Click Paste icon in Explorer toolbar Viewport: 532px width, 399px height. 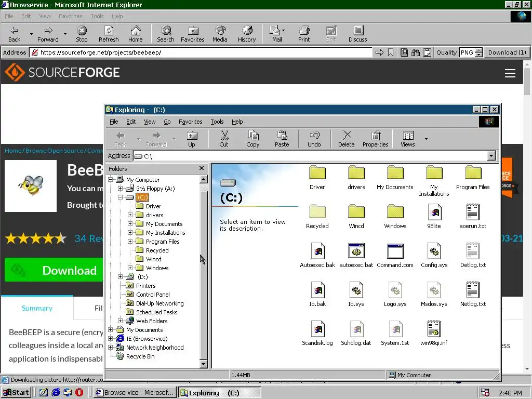tap(282, 136)
